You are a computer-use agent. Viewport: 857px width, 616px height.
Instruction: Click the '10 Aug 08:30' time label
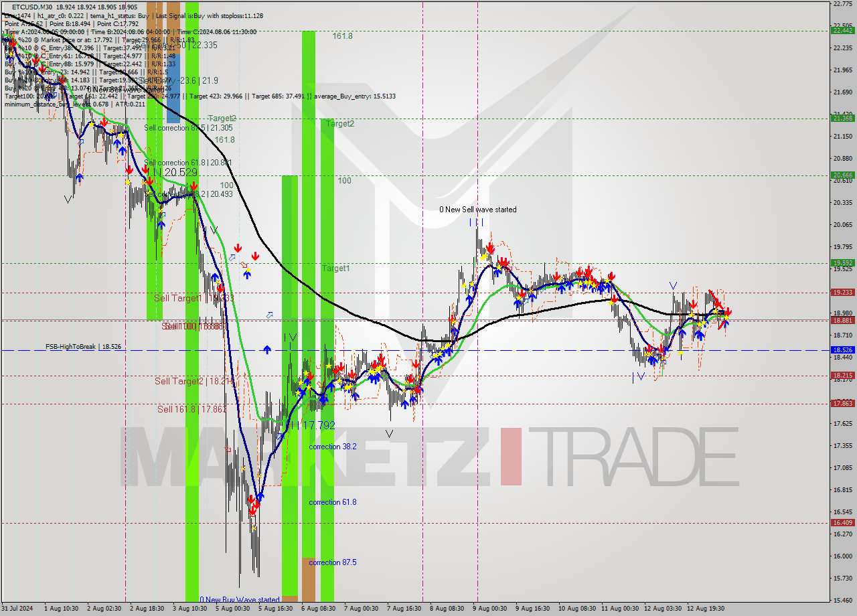[577, 609]
